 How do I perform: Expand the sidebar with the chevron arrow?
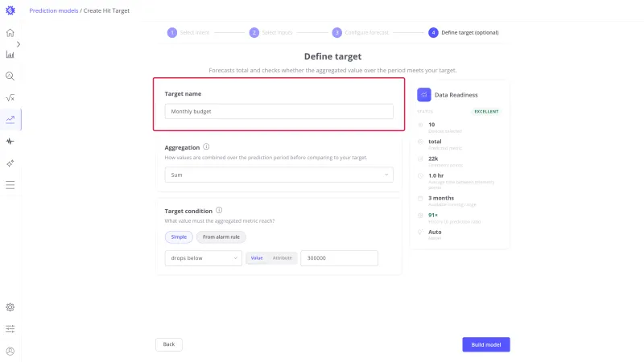coord(18,44)
